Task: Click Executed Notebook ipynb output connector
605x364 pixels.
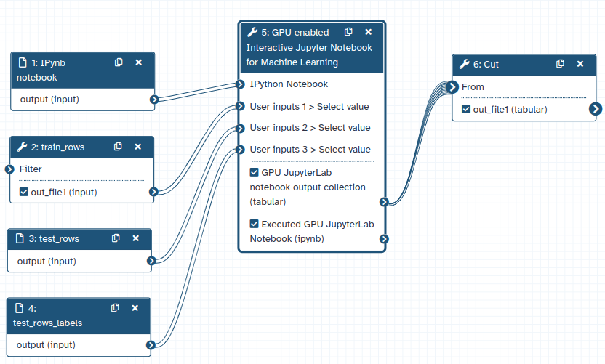Action: [384, 239]
